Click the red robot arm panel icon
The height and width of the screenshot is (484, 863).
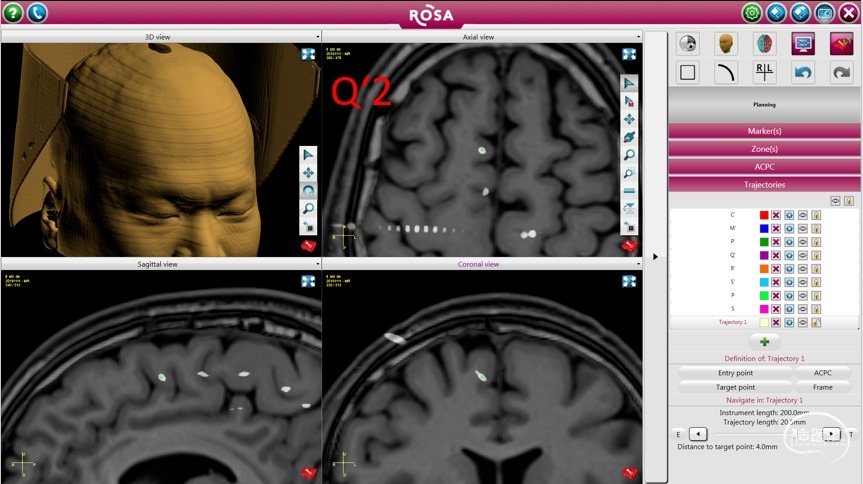842,43
